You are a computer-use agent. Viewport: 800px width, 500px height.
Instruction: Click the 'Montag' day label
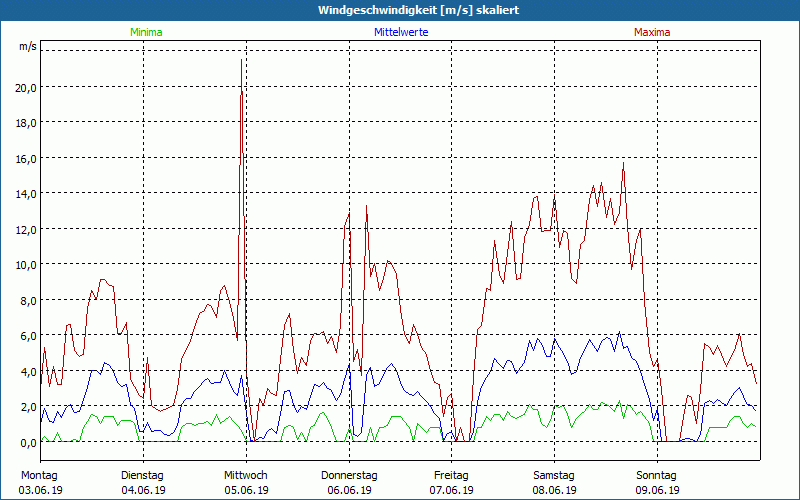tap(39, 476)
